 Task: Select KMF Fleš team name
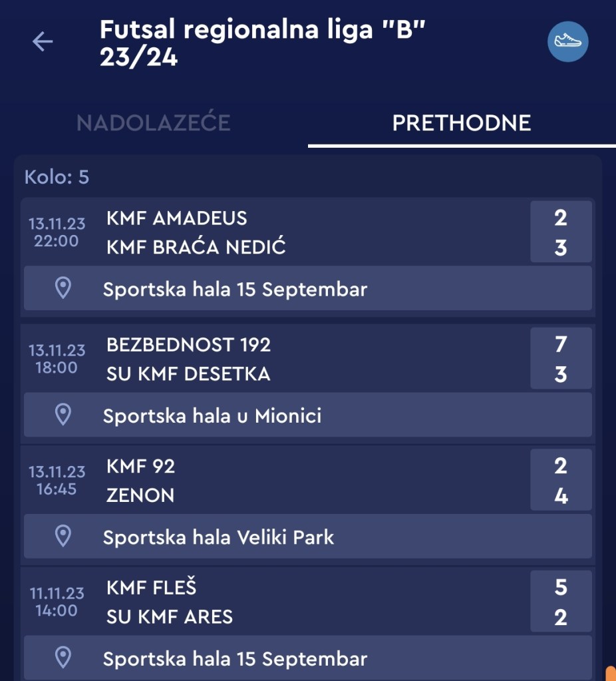151,587
